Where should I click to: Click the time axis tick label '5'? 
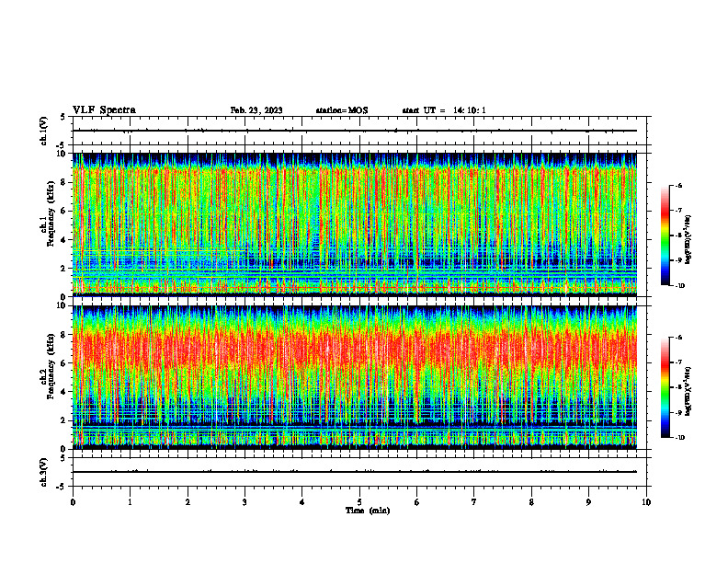359,502
